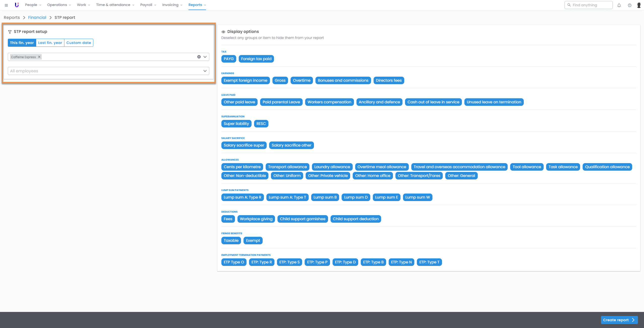The image size is (644, 328).
Task: Open the Time & attendance menu
Action: 115,5
